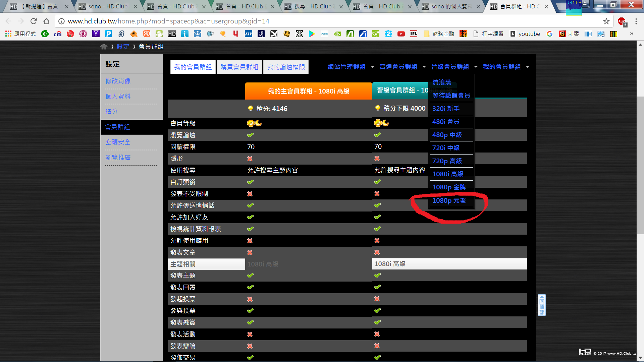This screenshot has height=362, width=644.
Task: Open the PayPal bookmark icon
Action: tap(108, 34)
